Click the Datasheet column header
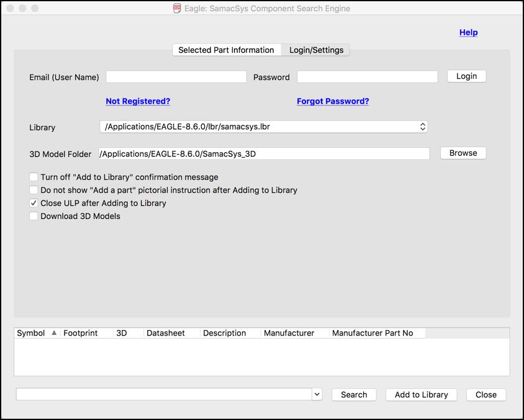 (x=172, y=333)
